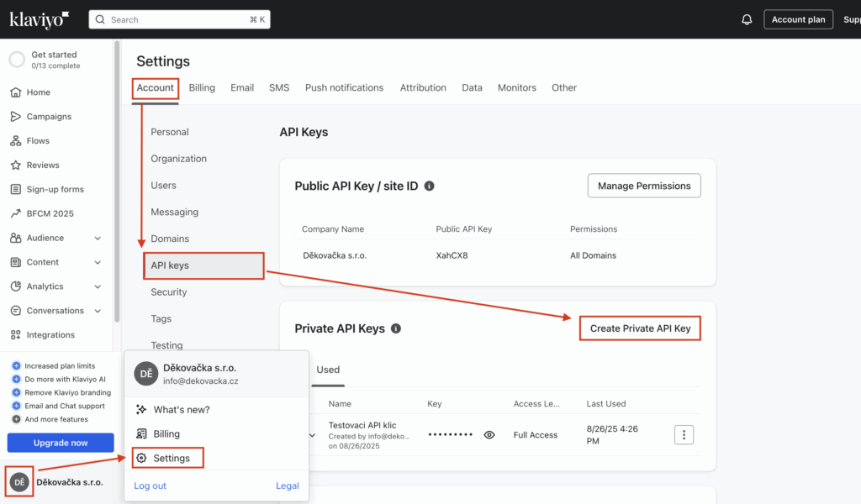This screenshot has height=504, width=861.
Task: Go to Push notifications tab
Action: [x=344, y=87]
